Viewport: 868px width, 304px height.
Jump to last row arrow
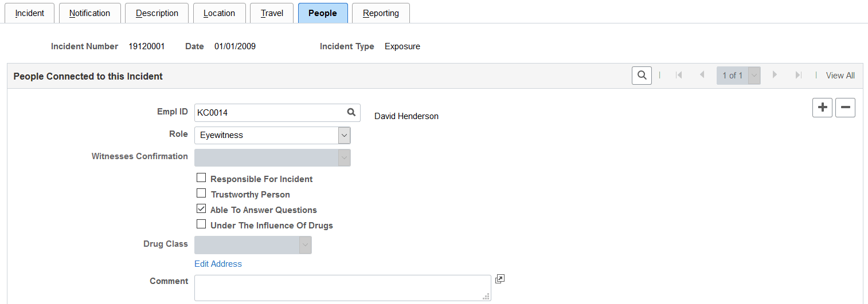797,76
